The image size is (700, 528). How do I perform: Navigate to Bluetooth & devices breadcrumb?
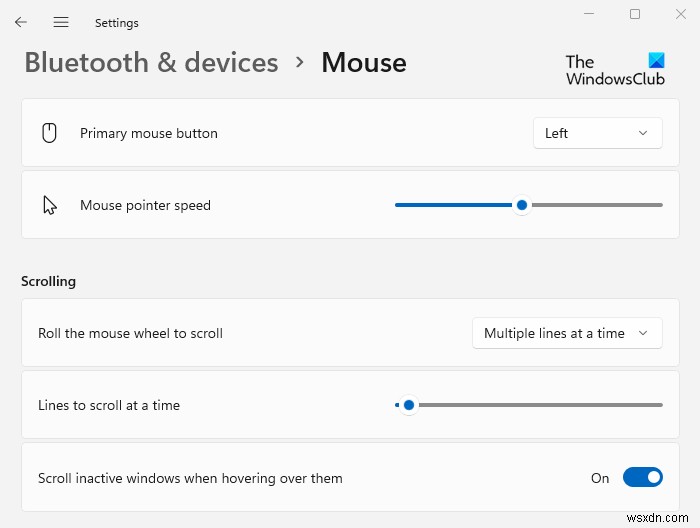coord(151,62)
